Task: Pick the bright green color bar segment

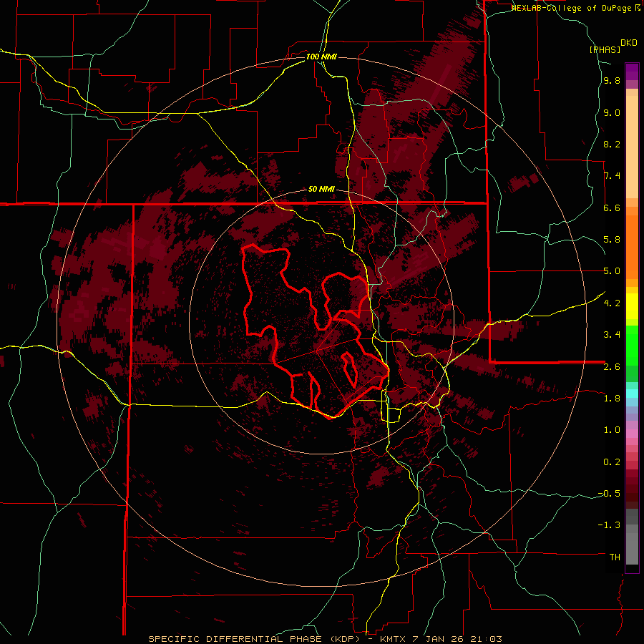Action: pyautogui.click(x=632, y=346)
